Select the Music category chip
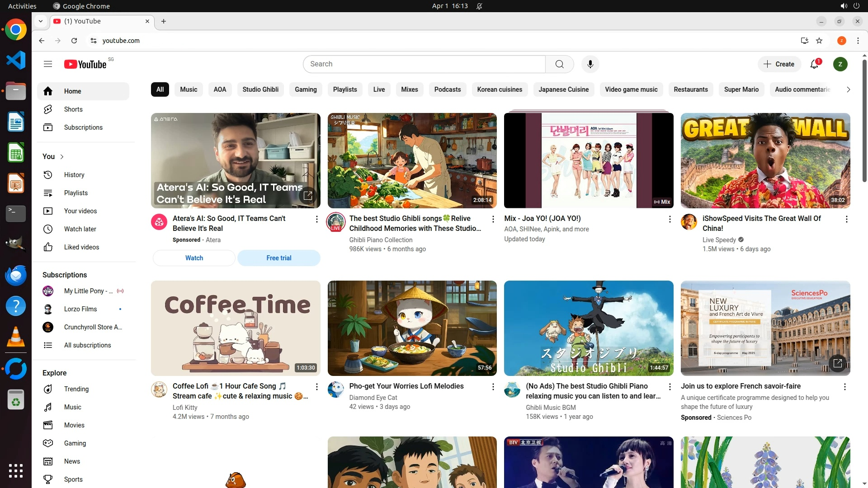 (x=189, y=89)
